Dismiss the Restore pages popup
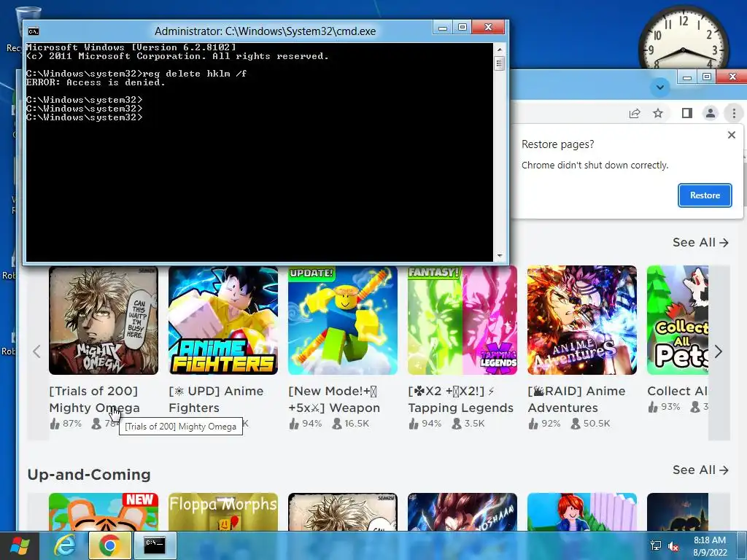Screen dimensions: 747x560 click(x=732, y=135)
